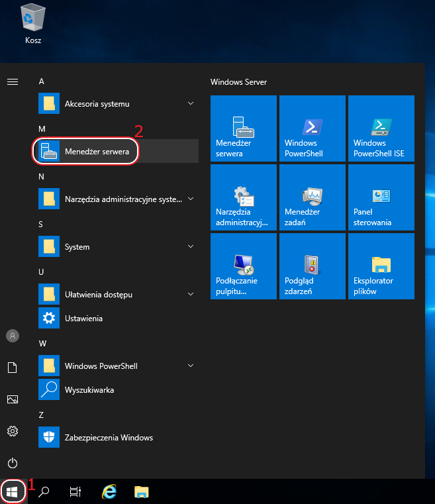Launch the Menedżer zadań tile
The image size is (435, 504).
point(313,197)
